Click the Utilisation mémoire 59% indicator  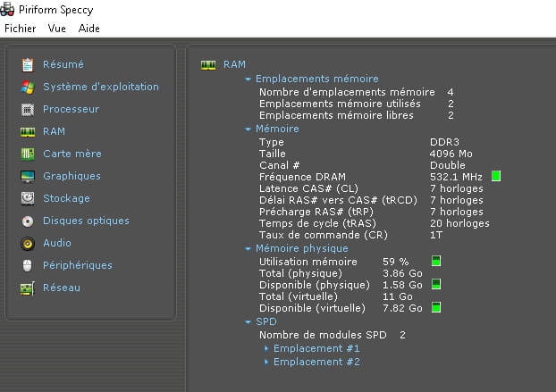tap(436, 261)
